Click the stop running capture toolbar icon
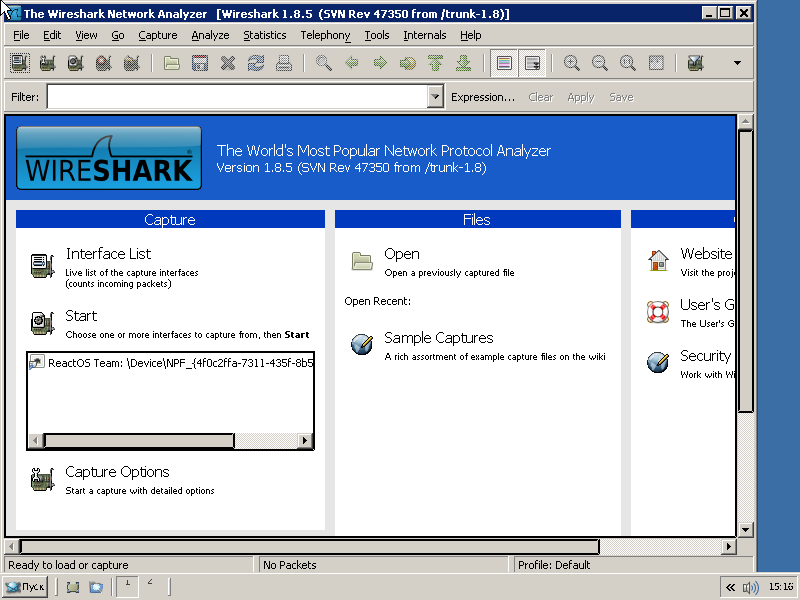This screenshot has width=800, height=600. [x=104, y=63]
